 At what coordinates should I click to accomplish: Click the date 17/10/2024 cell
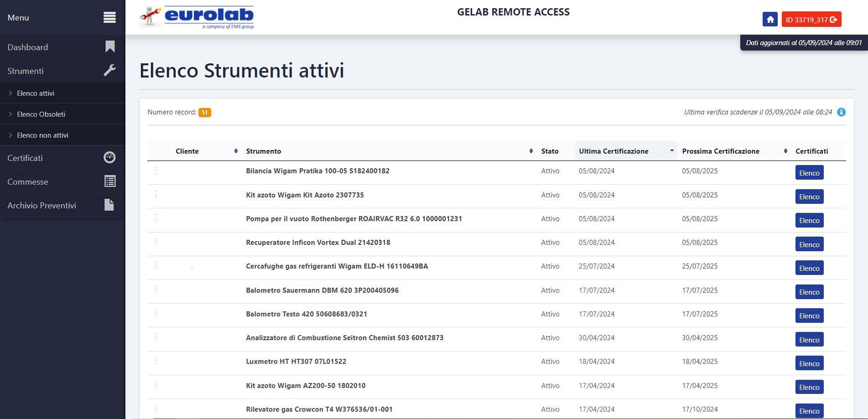click(700, 409)
